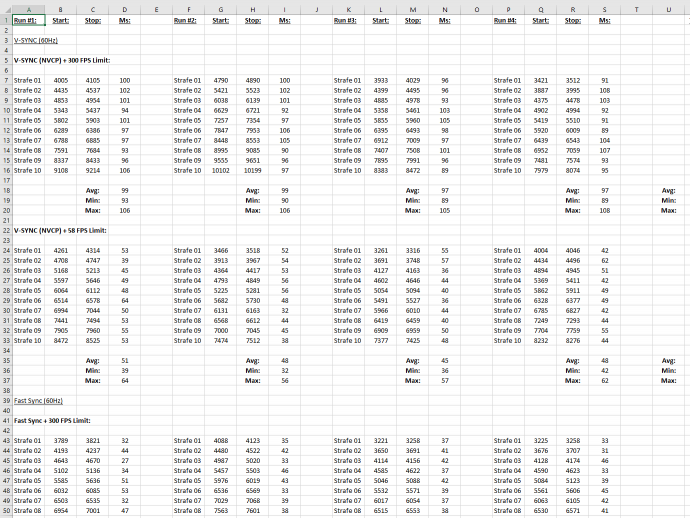Screen dimensions: 690x518
Task: Select column D header
Action: tap(125, 9)
